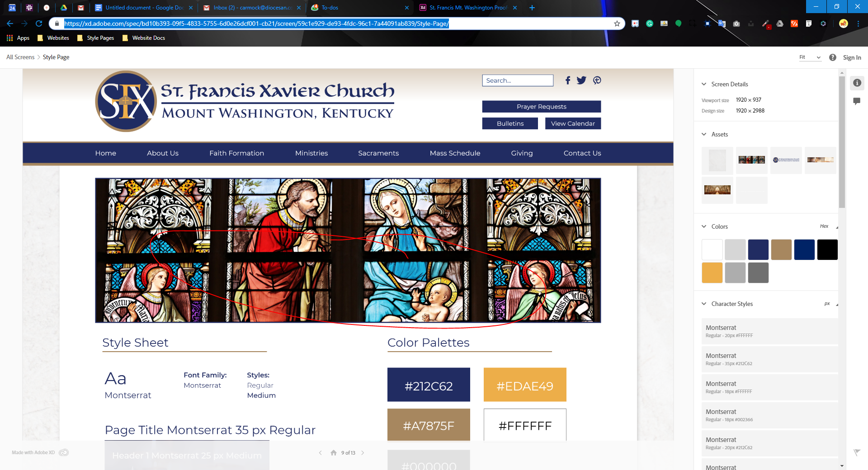Go to next screen arrow
Screen dimensions: 868x470
(363, 452)
